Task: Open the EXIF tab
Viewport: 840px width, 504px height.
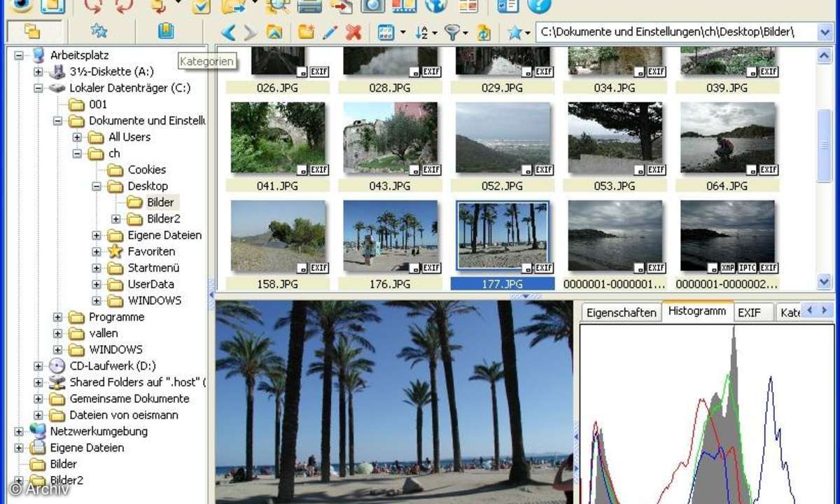Action: [750, 313]
